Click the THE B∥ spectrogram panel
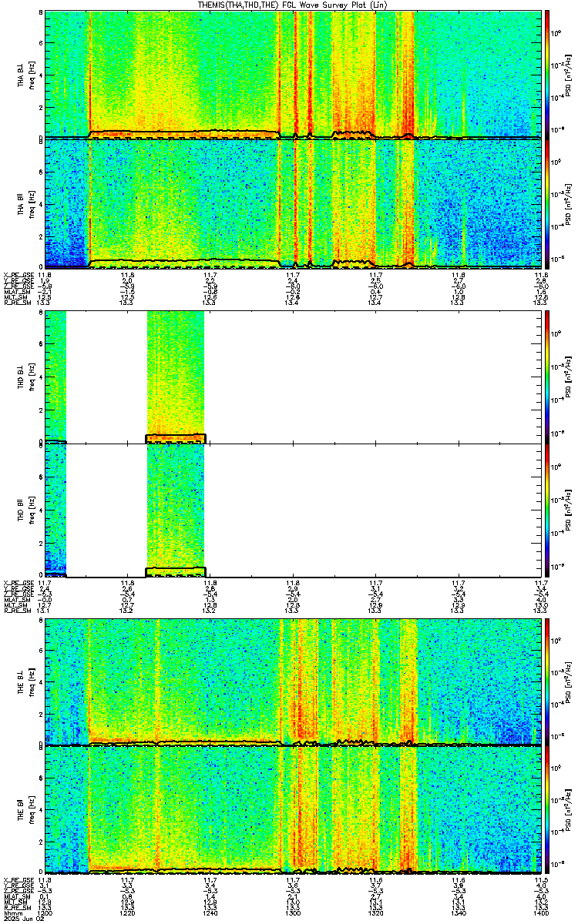578x924 pixels. point(293,810)
